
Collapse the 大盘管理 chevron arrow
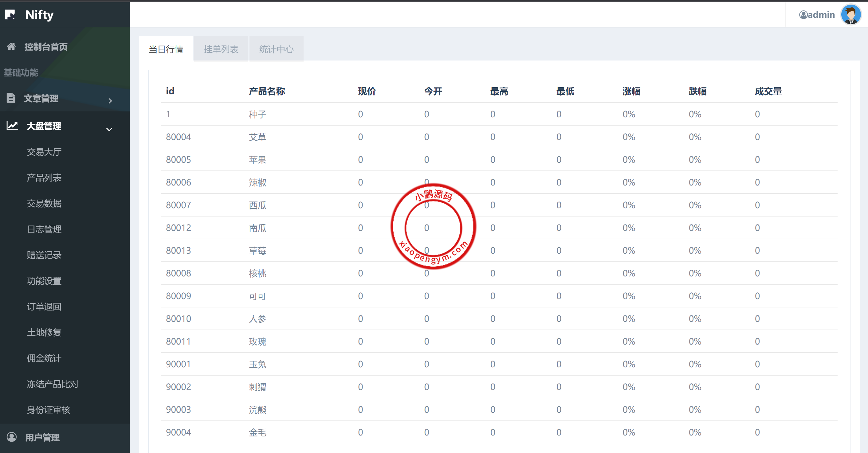pos(109,129)
